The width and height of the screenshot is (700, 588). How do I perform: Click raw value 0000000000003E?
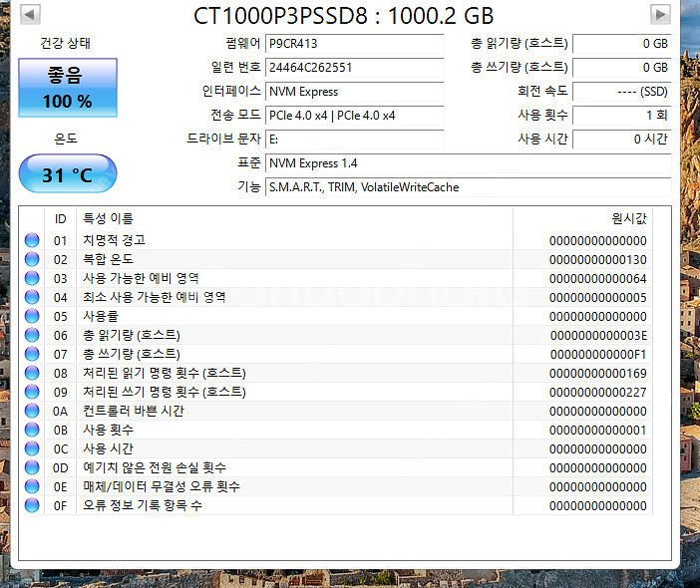point(598,336)
